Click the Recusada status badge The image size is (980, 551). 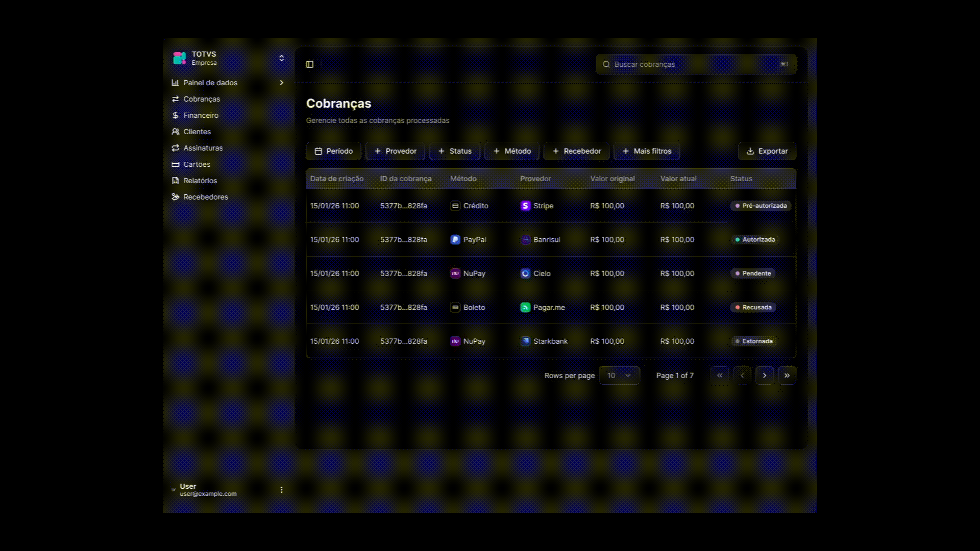(753, 307)
